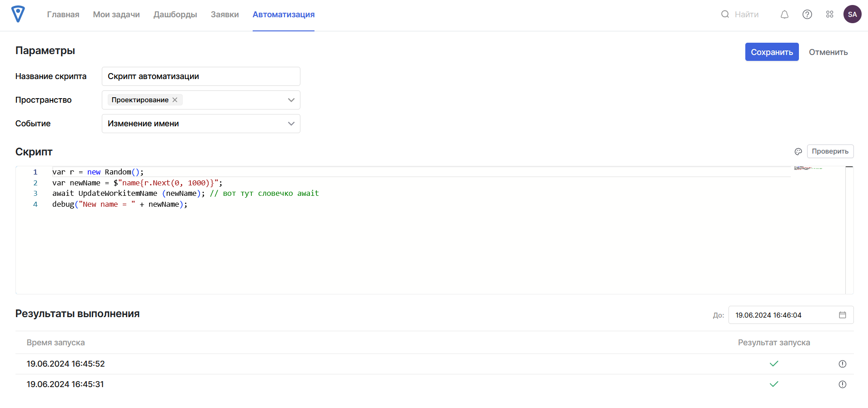This screenshot has width=868, height=408.
Task: Expand the Событие dropdown
Action: [291, 124]
